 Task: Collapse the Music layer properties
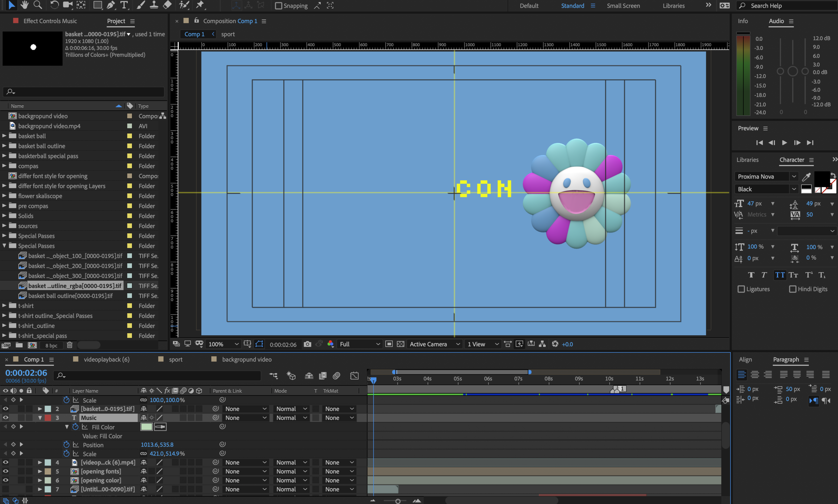40,418
